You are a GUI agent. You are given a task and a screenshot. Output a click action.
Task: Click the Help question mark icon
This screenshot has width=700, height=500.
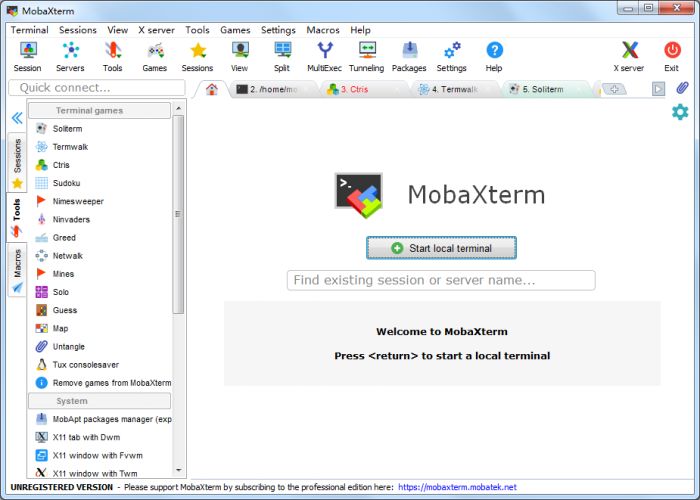point(494,57)
